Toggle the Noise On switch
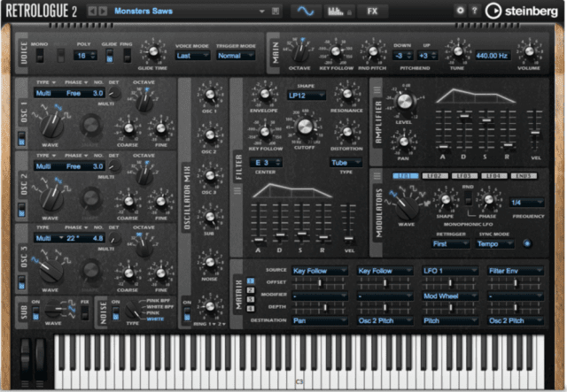Screen dimensions: 567x392 point(116,313)
